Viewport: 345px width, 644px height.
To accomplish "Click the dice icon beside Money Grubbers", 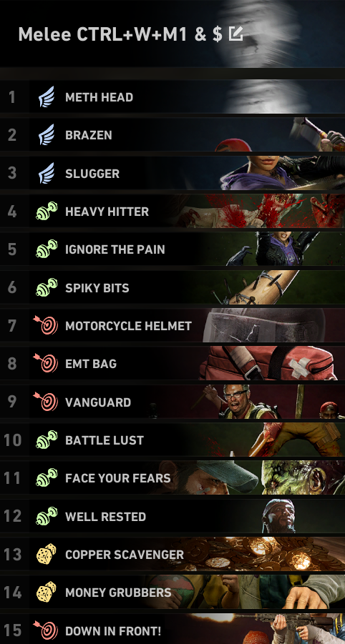I will [47, 592].
